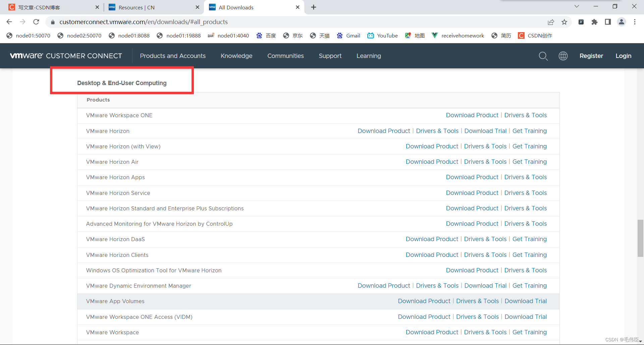Download Product for VMware Workspace ONE
The height and width of the screenshot is (345, 644).
(x=472, y=115)
